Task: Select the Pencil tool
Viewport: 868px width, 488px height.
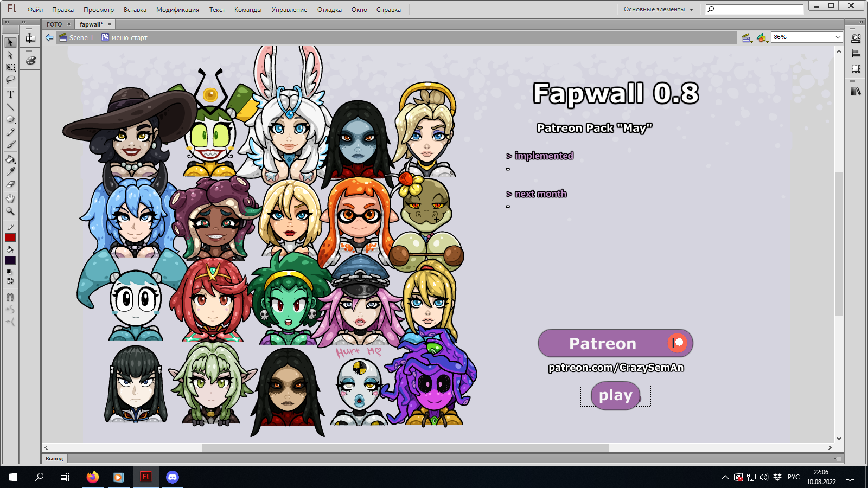Action: (x=10, y=132)
